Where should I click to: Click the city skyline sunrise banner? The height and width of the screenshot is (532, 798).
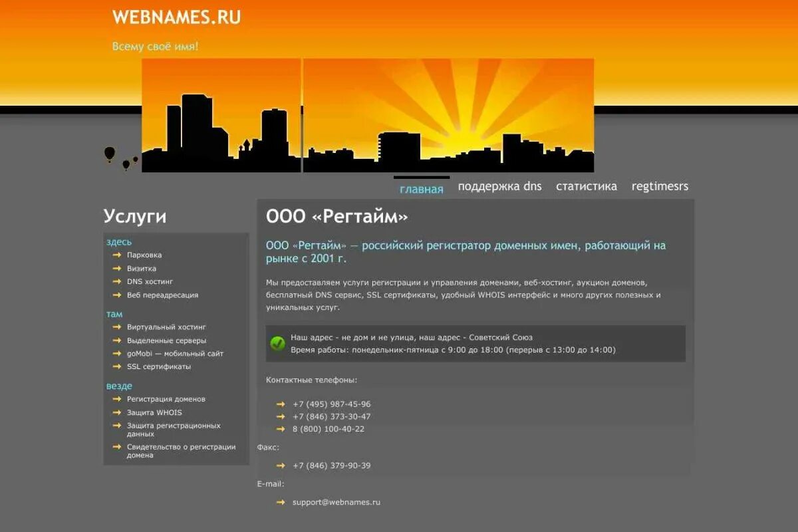coord(368,115)
